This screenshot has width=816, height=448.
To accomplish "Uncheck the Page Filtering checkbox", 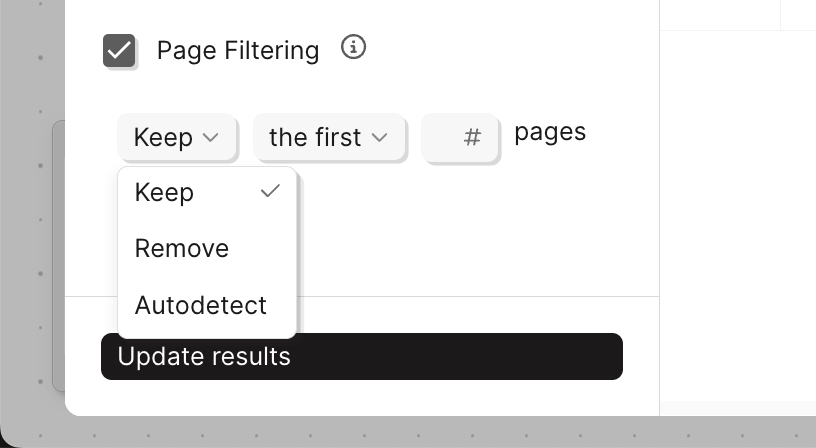I will [119, 50].
